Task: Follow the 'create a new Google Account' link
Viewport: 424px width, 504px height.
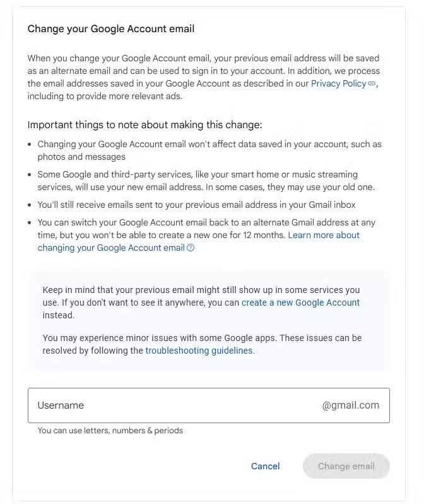Action: pyautogui.click(x=300, y=303)
